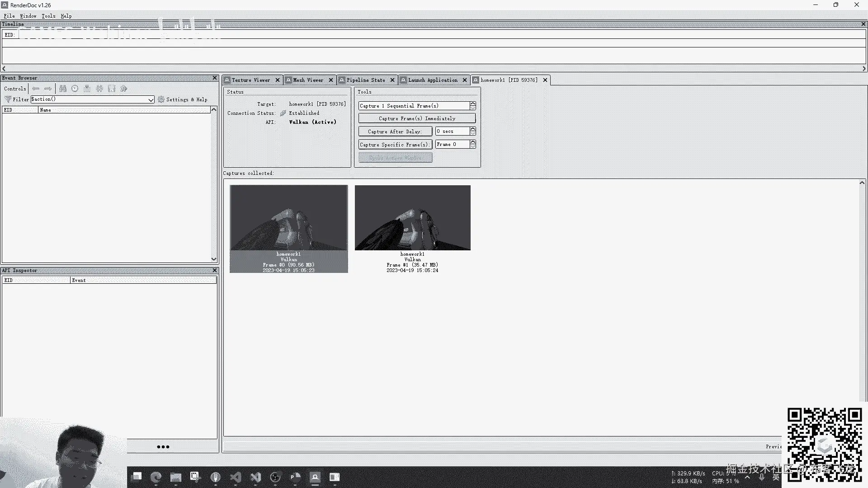Click the floppy disk export icon
This screenshot has height=488, width=868.
[x=112, y=89]
